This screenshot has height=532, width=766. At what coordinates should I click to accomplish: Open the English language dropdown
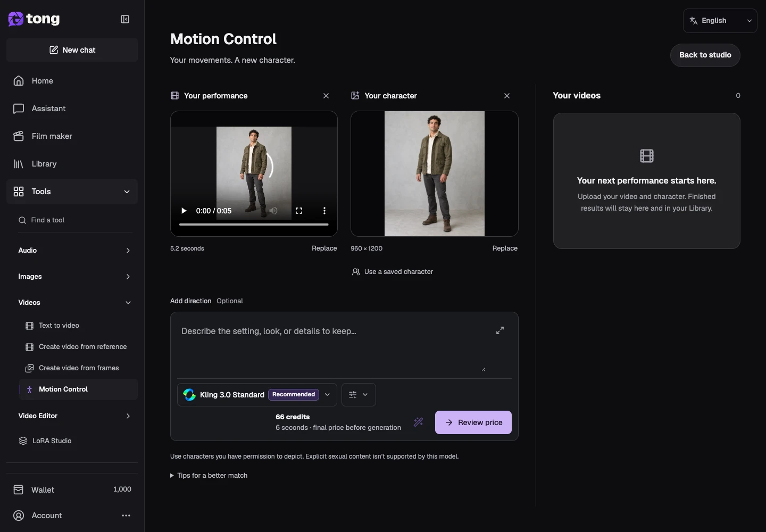click(x=720, y=21)
